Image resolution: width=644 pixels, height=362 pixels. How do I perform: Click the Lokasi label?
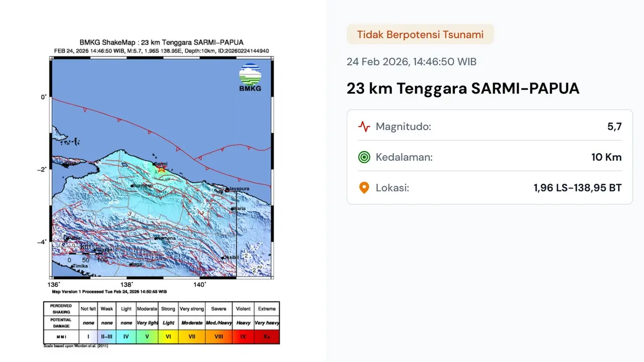[392, 188]
